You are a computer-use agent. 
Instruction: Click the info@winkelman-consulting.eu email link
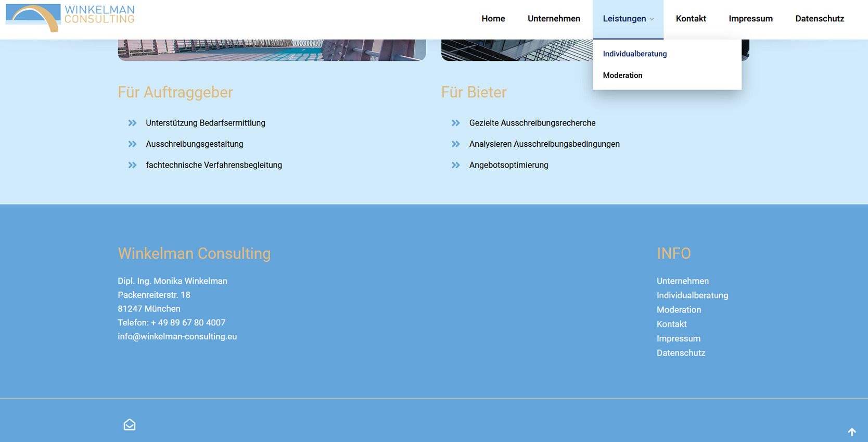177,336
